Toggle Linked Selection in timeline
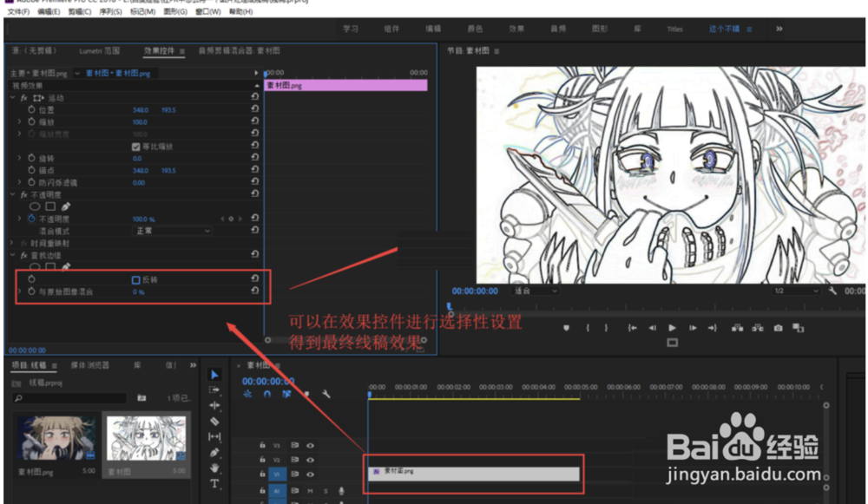The height and width of the screenshot is (504, 868). 286,394
